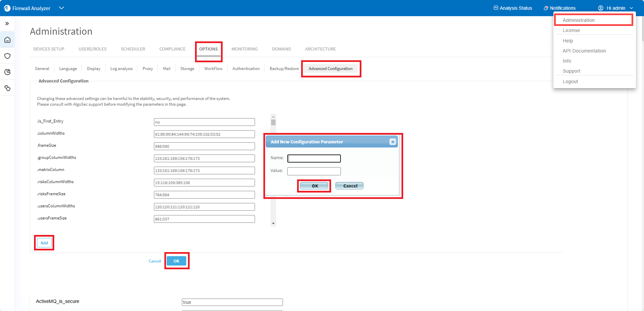Viewport: 644px width, 311px height.
Task: Close the Add New Configuration Parameter dialog
Action: [392, 142]
